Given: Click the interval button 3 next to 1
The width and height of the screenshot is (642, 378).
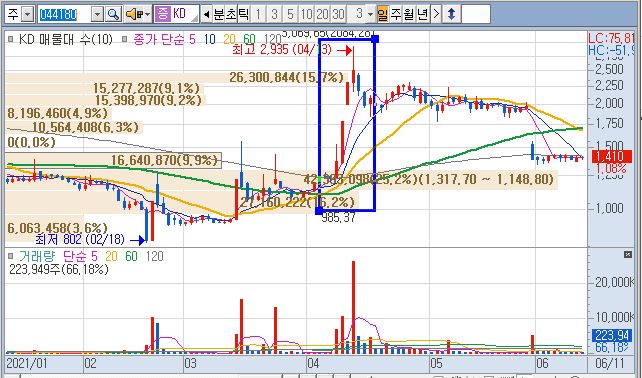Looking at the screenshot, I should (274, 14).
